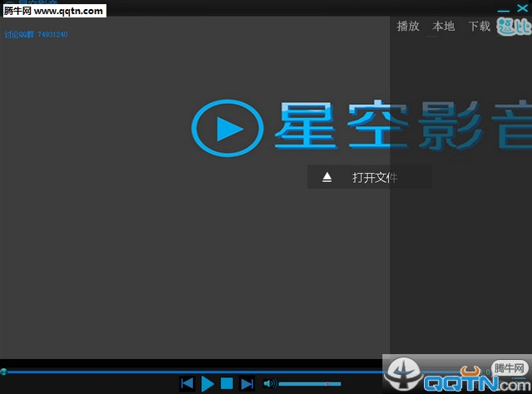Image resolution: width=532 pixels, height=394 pixels.
Task: Minimize the player window
Action: pos(504,10)
